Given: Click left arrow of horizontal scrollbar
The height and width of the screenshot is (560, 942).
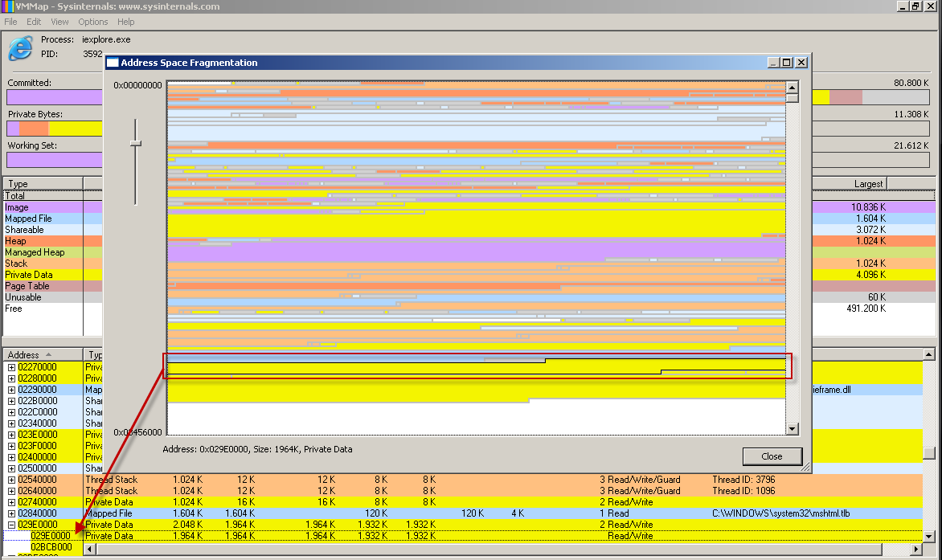Looking at the screenshot, I should point(89,549).
